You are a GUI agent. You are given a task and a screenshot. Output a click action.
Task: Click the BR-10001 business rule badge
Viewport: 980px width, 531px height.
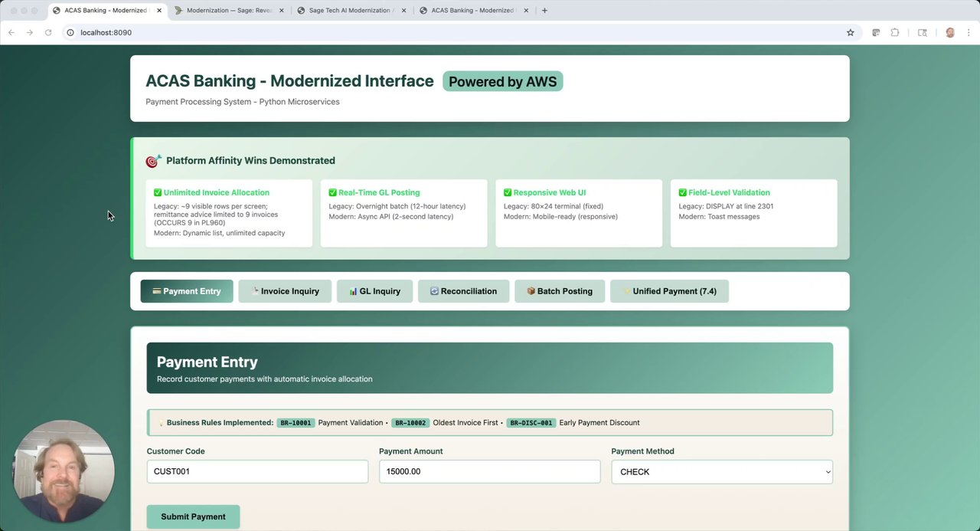296,423
